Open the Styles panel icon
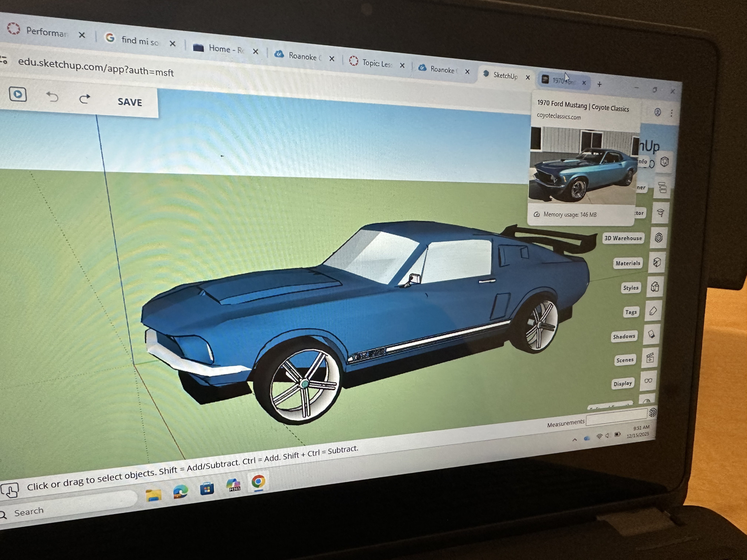747x560 pixels. click(x=655, y=287)
